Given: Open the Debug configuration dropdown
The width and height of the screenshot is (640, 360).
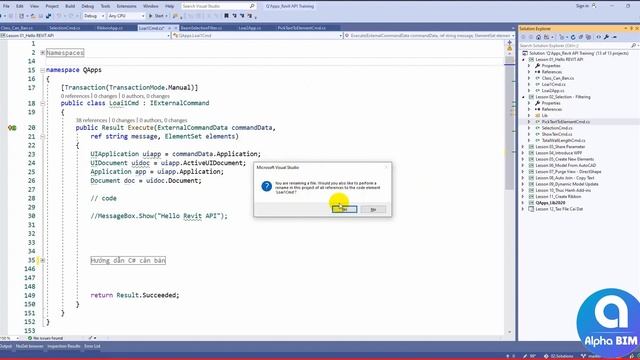Looking at the screenshot, I should (94, 16).
